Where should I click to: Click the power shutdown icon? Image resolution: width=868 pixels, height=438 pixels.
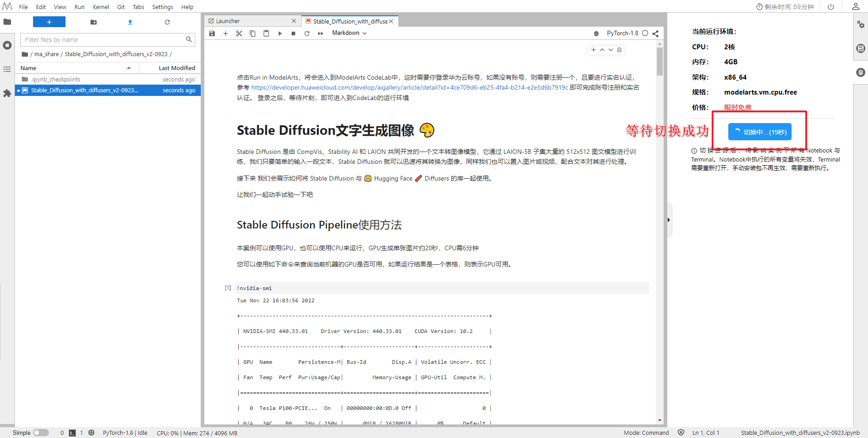(x=831, y=7)
